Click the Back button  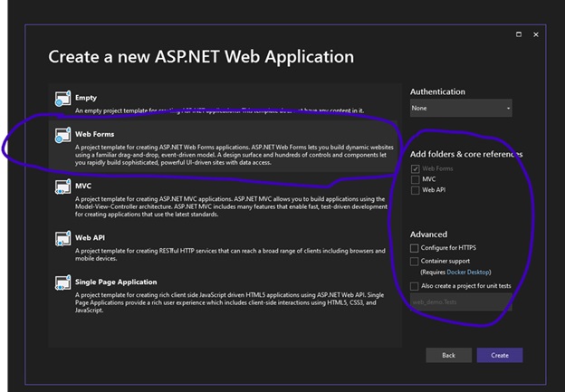click(448, 355)
